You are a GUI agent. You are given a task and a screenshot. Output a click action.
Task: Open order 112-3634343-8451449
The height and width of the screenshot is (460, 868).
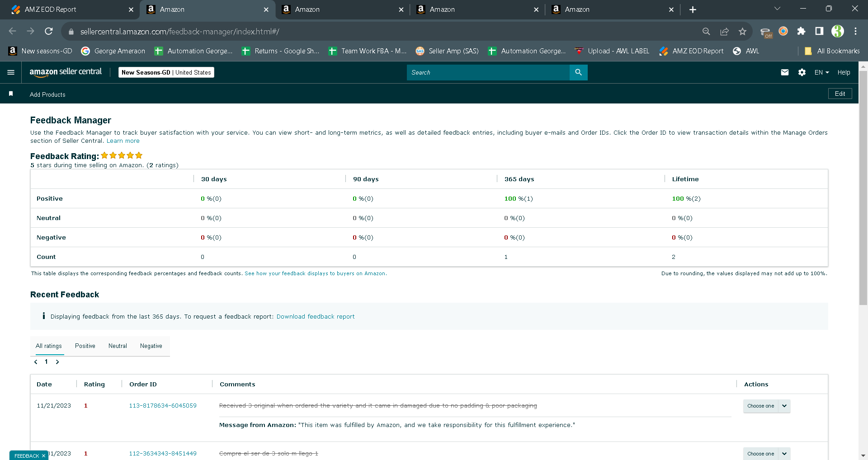tap(163, 454)
